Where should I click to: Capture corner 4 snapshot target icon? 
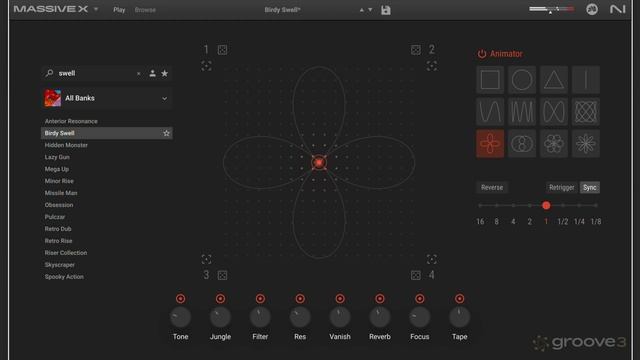(x=431, y=259)
